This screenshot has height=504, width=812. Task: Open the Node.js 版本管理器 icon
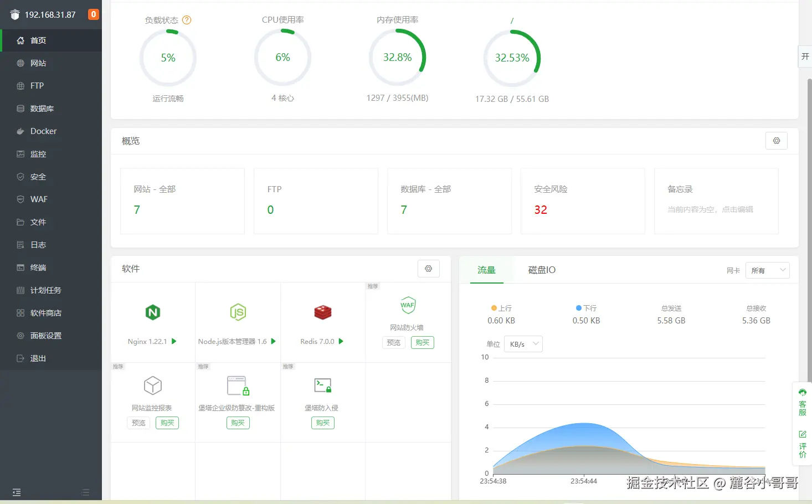pyautogui.click(x=238, y=313)
